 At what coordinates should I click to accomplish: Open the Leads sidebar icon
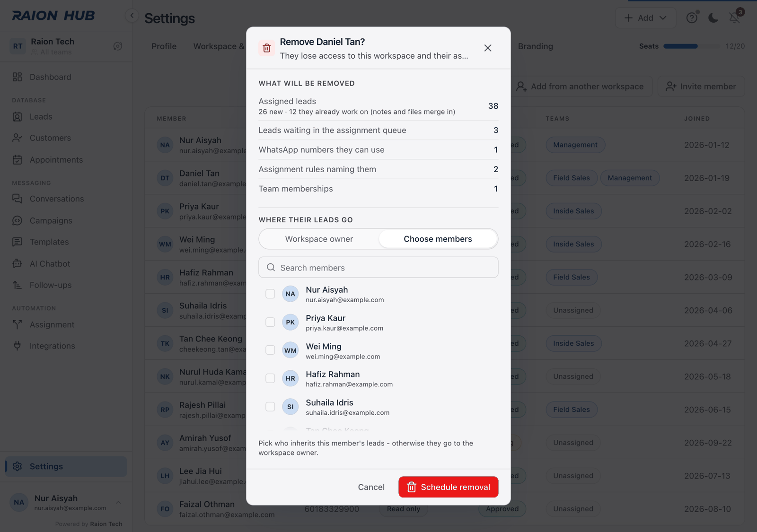tap(18, 117)
